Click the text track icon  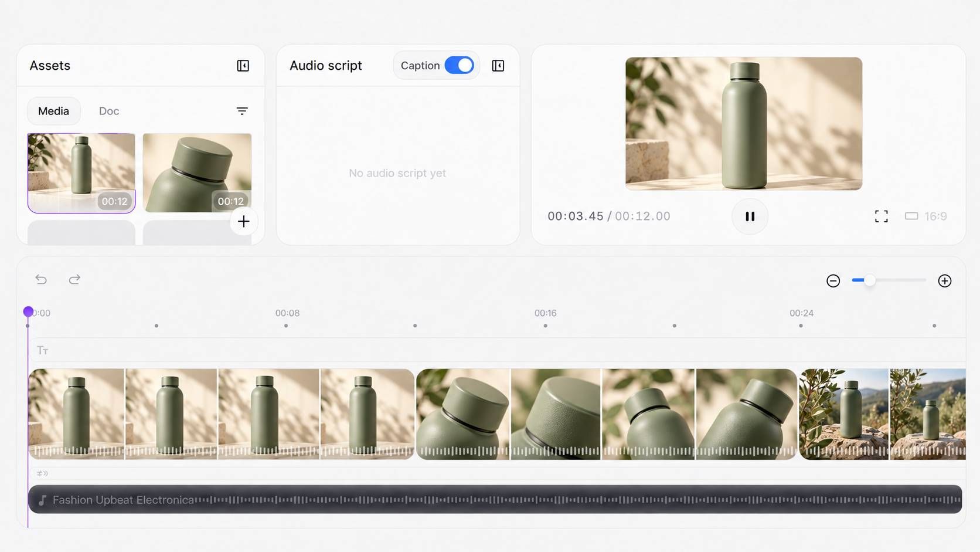coord(42,350)
